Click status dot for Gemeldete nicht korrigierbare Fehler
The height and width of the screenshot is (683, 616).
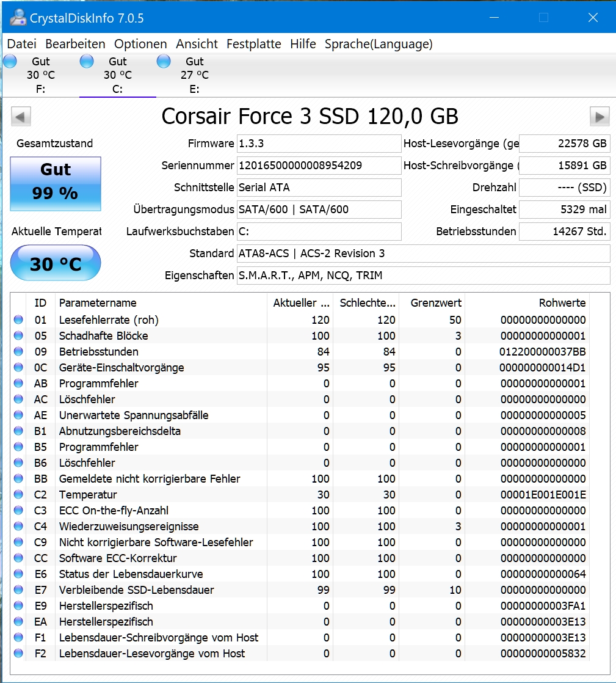(x=18, y=478)
